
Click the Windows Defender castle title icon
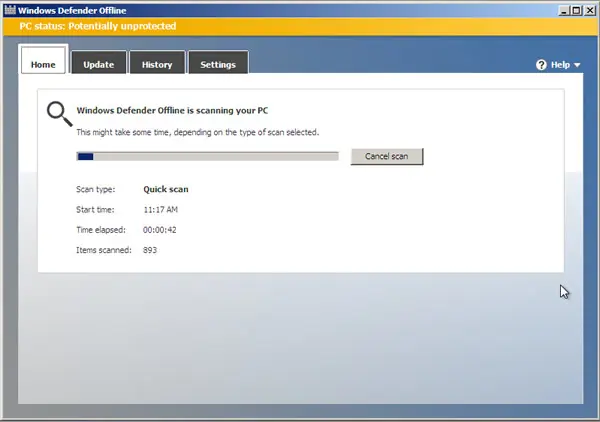[10, 10]
